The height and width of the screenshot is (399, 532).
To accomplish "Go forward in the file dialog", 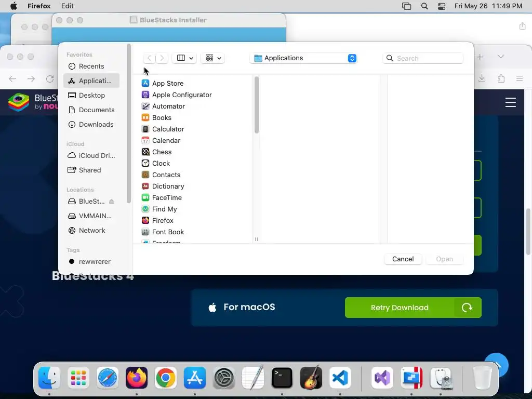I will point(162,58).
